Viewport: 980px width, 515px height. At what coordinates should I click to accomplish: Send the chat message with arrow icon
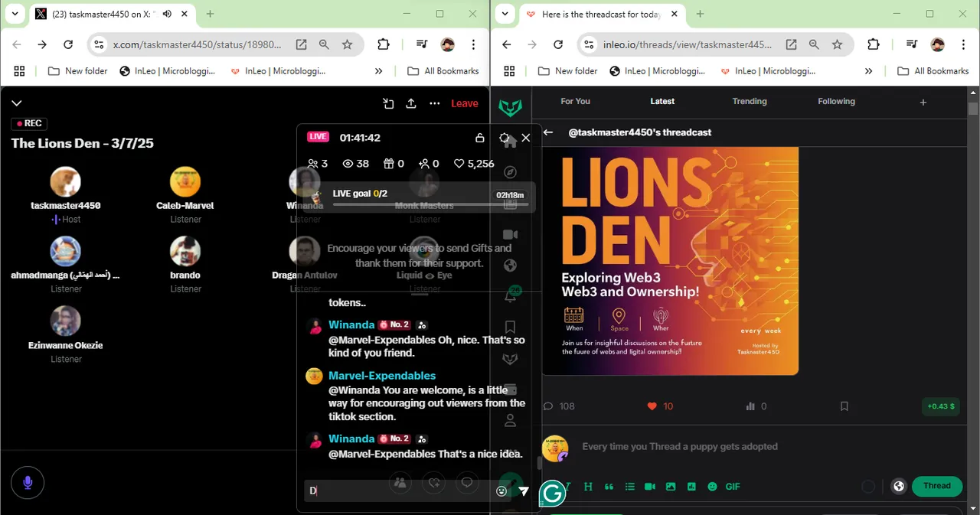pyautogui.click(x=524, y=491)
